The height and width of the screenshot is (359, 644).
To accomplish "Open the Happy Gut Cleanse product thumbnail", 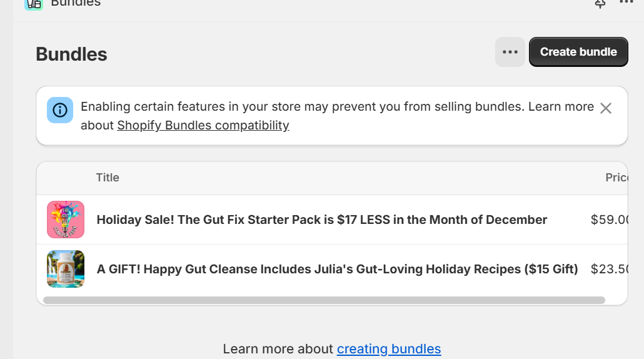I will pyautogui.click(x=66, y=269).
